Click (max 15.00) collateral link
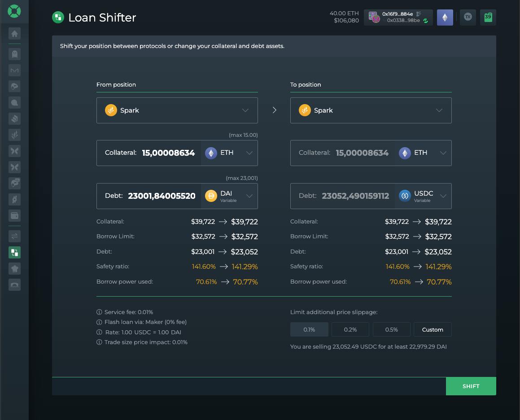This screenshot has width=520, height=420. pyautogui.click(x=243, y=135)
